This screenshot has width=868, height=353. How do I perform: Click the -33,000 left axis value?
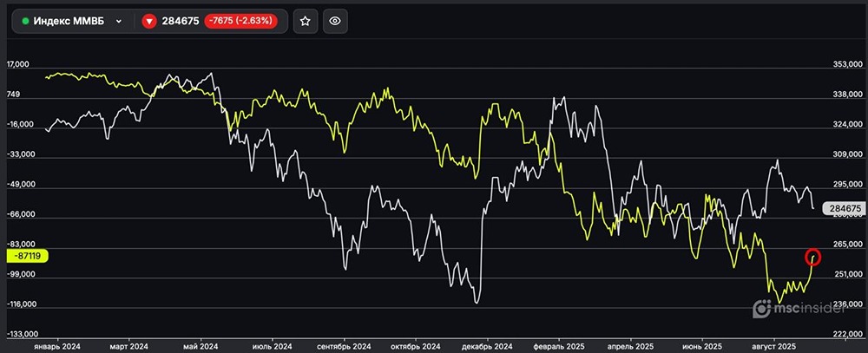coord(20,154)
